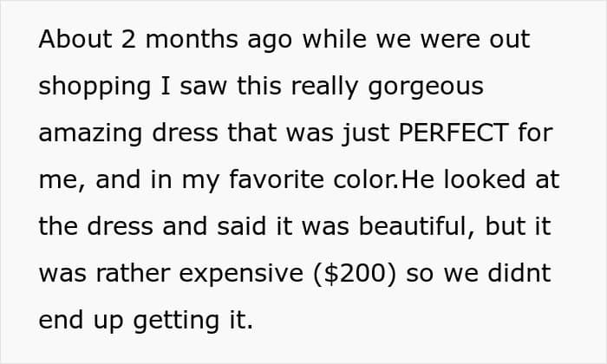Click the word 'About' at paragraph start
This screenshot has height=364, width=607.
click(x=75, y=39)
